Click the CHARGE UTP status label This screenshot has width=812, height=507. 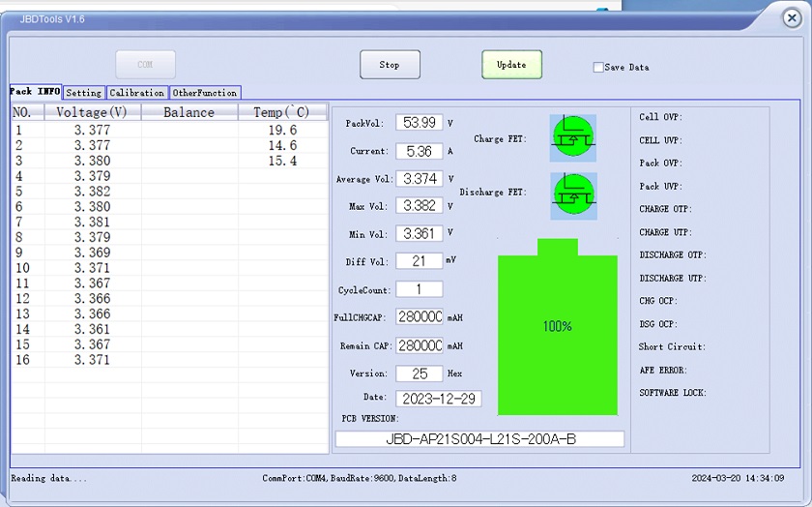point(665,232)
